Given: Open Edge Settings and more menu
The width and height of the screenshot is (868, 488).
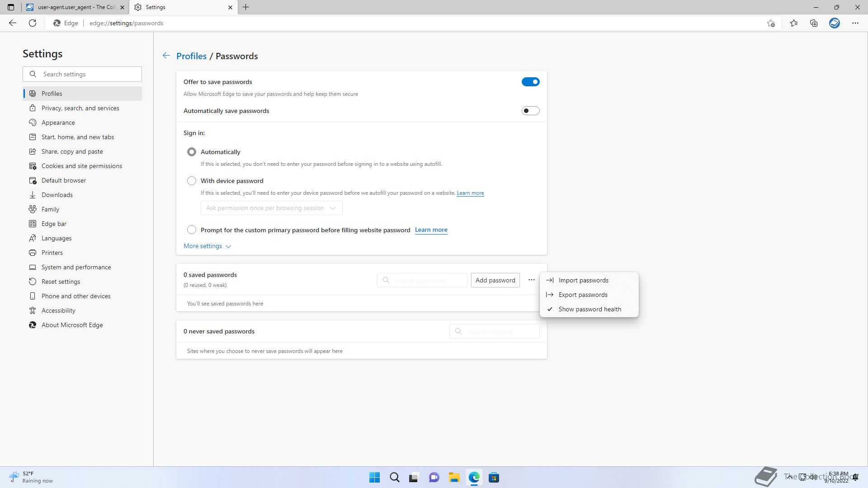Looking at the screenshot, I should (855, 23).
